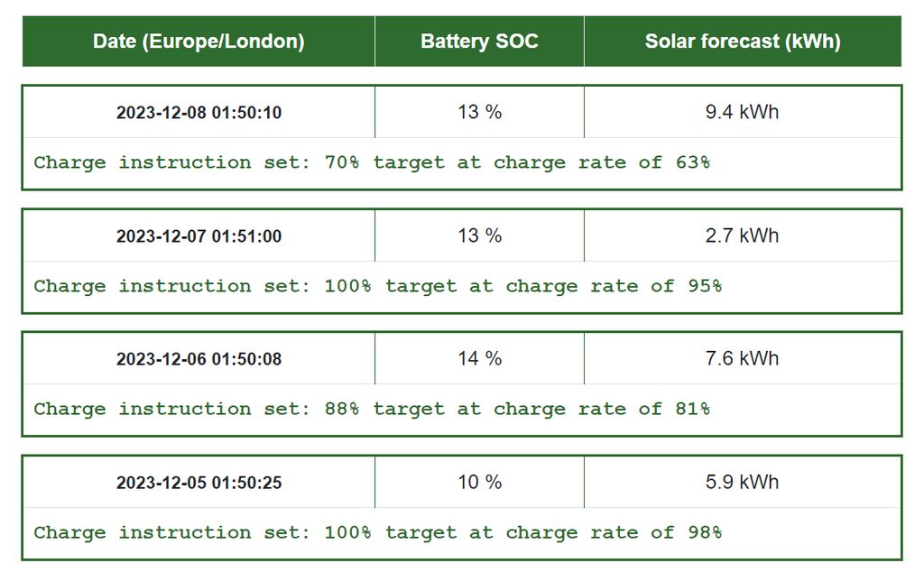Select the 2023-12-05 01:50:25 date cell
The height and width of the screenshot is (572, 924).
(199, 483)
